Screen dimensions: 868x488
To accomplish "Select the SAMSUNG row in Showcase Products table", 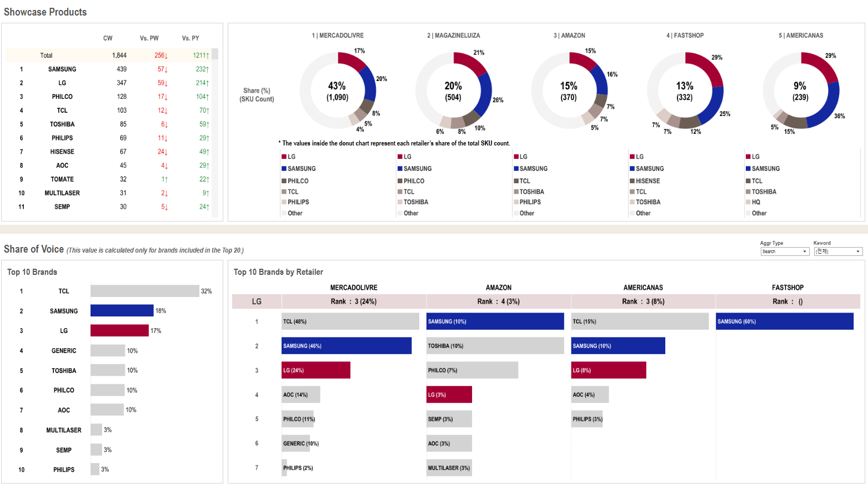I will (62, 69).
